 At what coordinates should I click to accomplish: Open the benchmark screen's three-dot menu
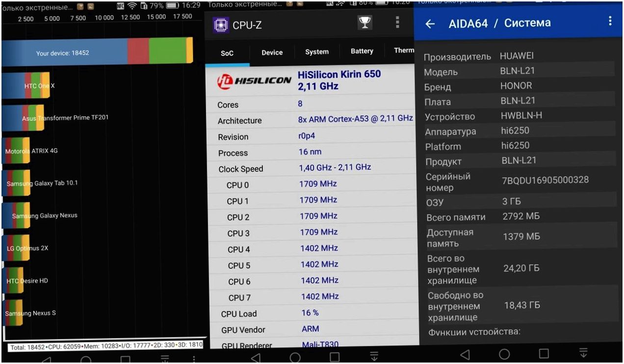coord(194,359)
